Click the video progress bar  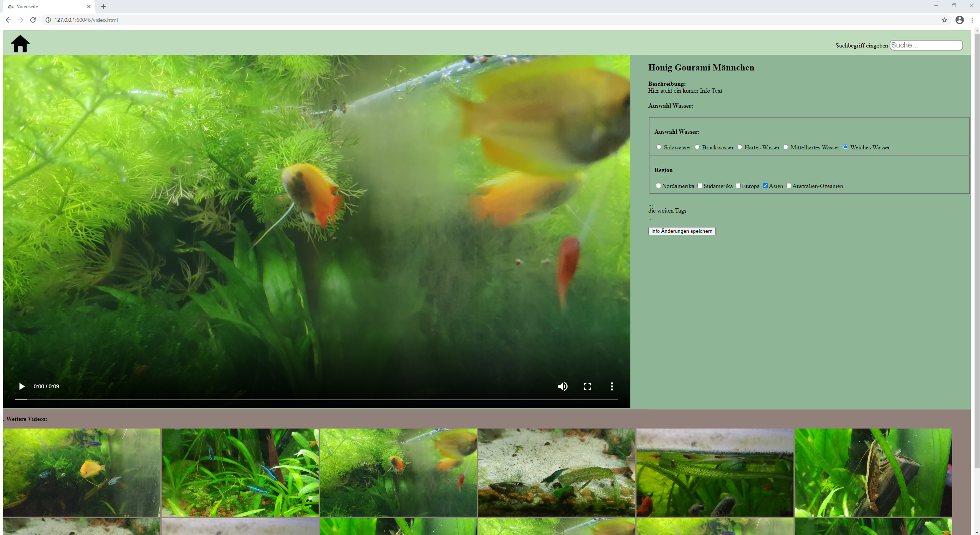pyautogui.click(x=316, y=399)
